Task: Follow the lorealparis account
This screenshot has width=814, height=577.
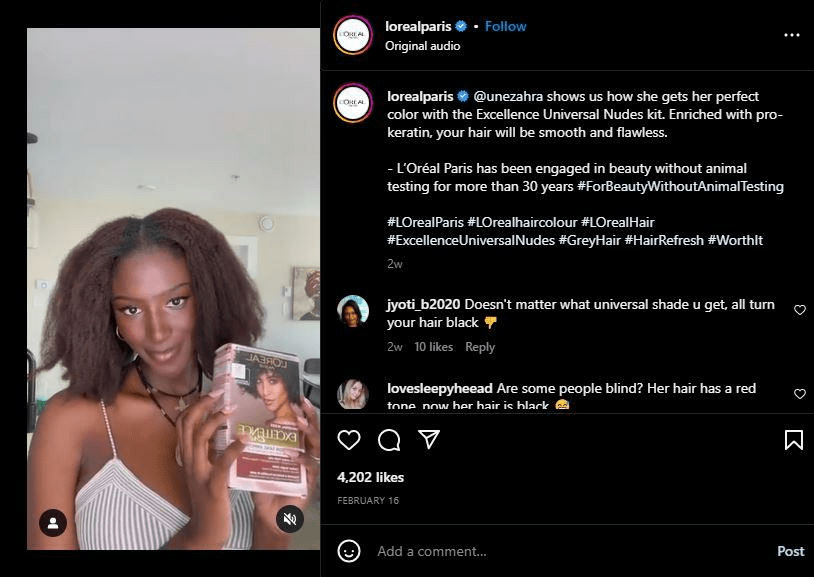Action: [505, 26]
